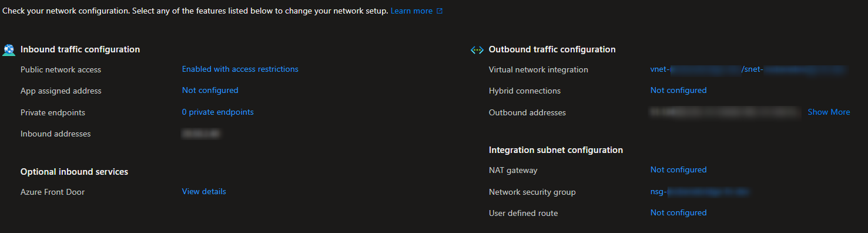Configure the NAT gateway
868x233 pixels.
pos(679,170)
